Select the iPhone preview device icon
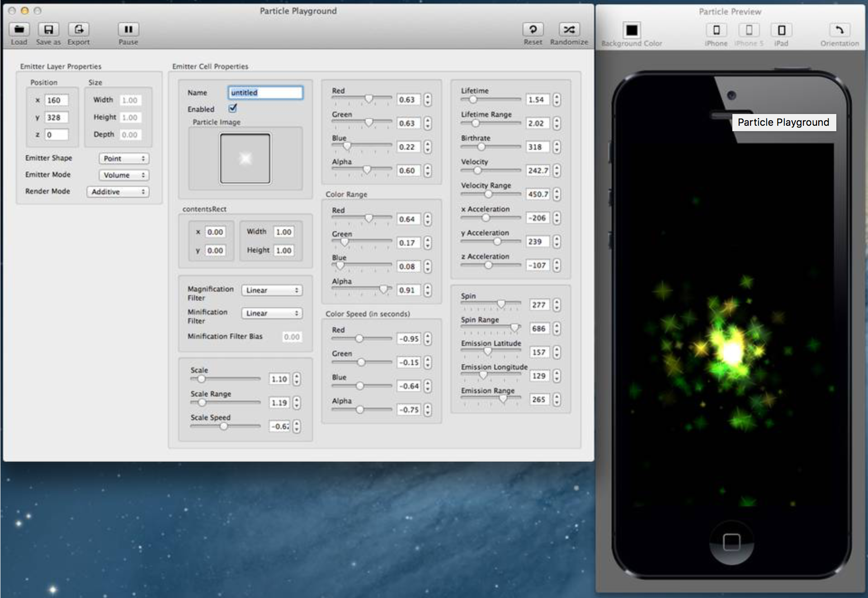 point(716,30)
